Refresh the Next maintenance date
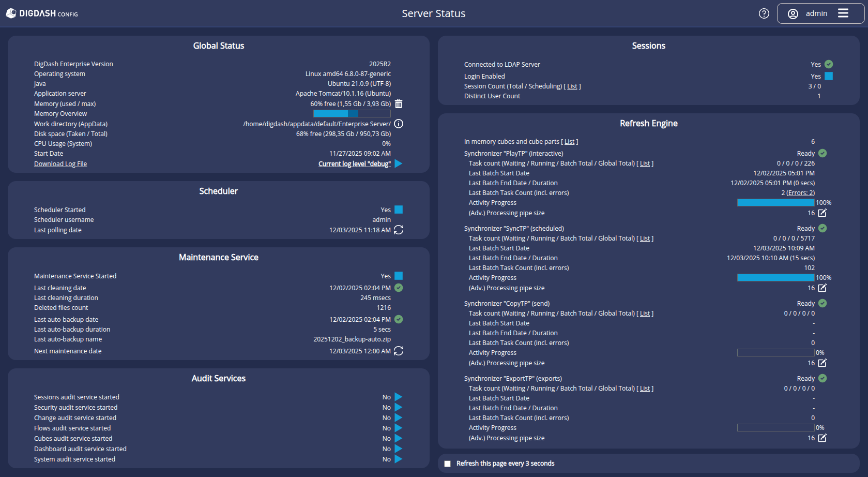868x477 pixels. click(x=398, y=351)
